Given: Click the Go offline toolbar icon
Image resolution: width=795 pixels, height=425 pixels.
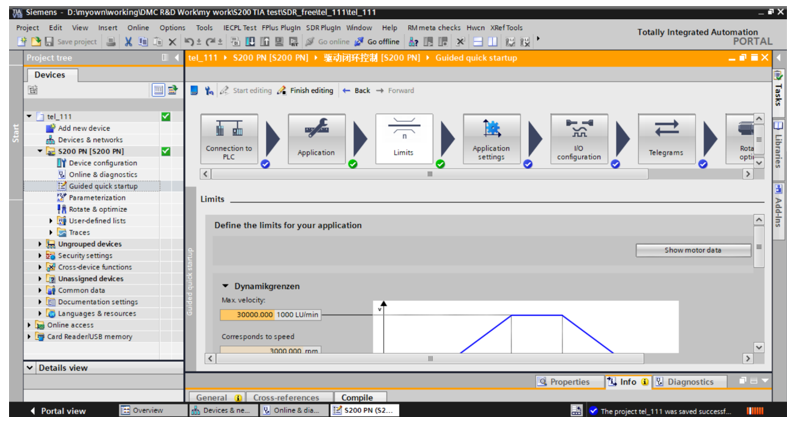Looking at the screenshot, I should pos(376,42).
